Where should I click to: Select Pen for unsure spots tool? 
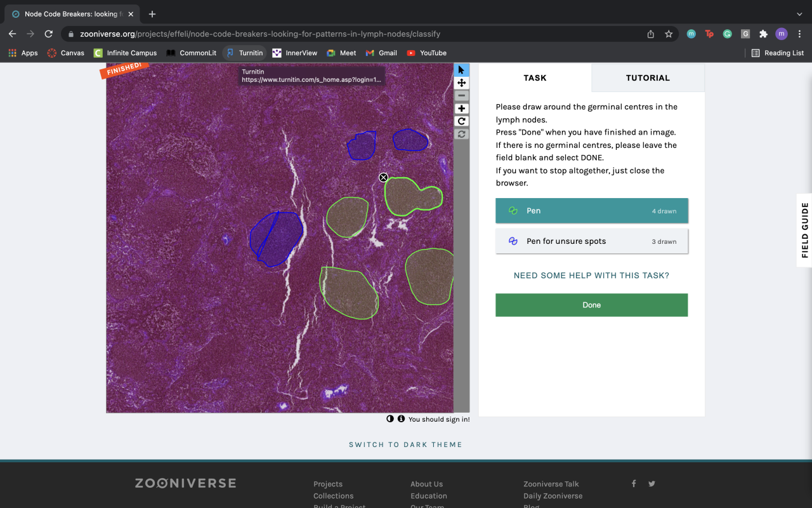591,241
